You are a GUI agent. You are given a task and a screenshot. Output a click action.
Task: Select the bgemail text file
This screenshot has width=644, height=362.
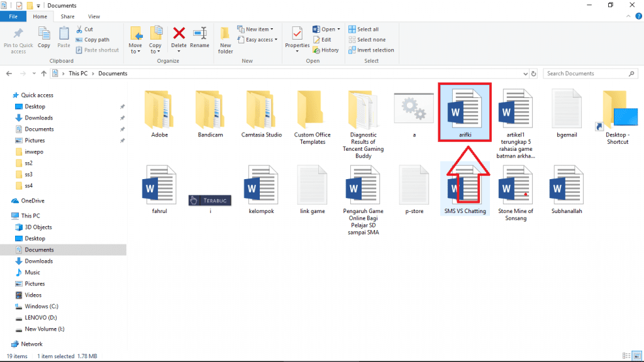point(567,113)
